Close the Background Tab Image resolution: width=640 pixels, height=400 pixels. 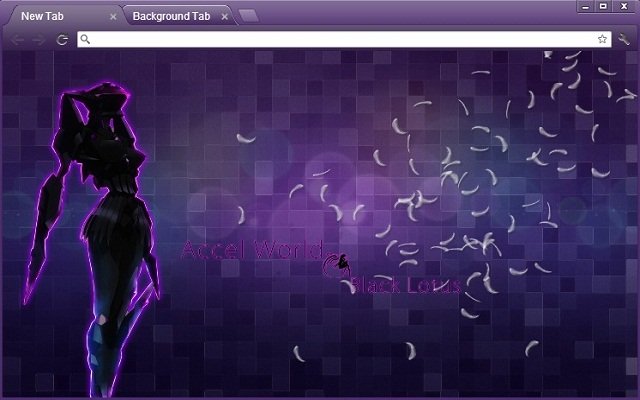point(224,17)
